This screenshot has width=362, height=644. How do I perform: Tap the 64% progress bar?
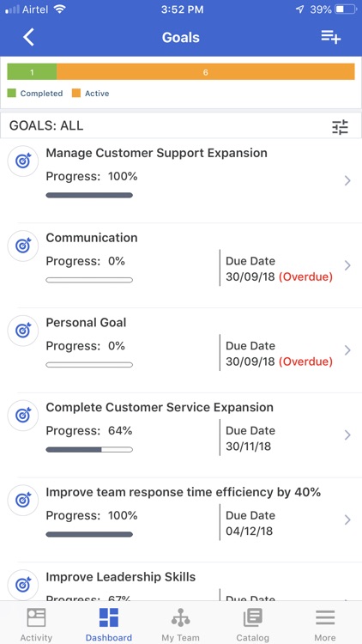click(x=89, y=450)
